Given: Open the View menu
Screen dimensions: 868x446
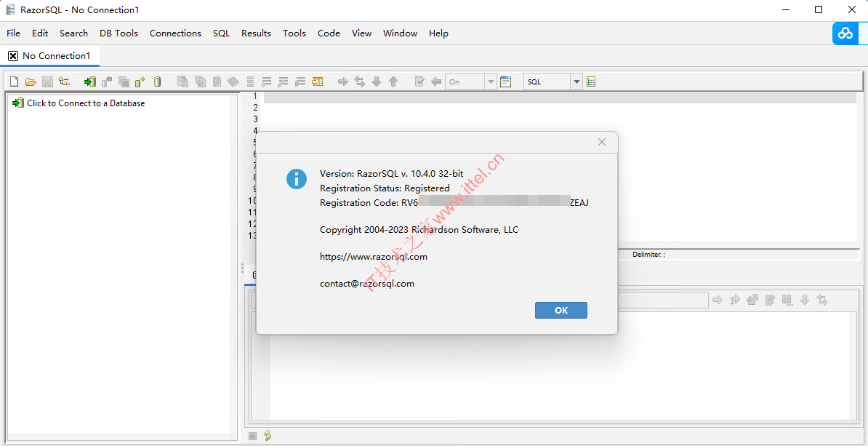Looking at the screenshot, I should pyautogui.click(x=361, y=33).
